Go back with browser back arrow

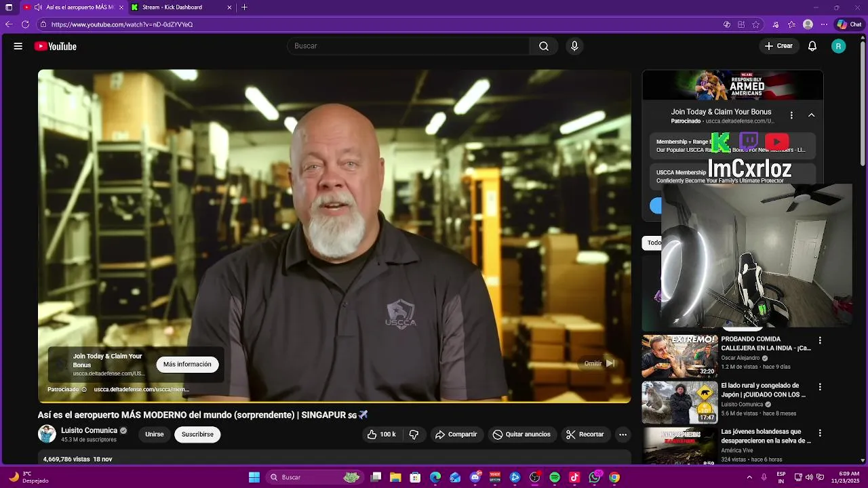pyautogui.click(x=9, y=24)
